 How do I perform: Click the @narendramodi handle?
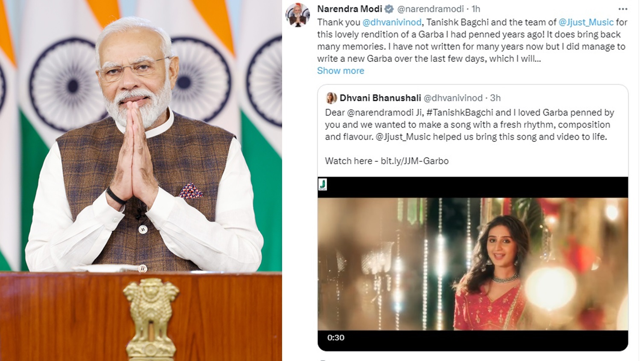pyautogui.click(x=431, y=9)
